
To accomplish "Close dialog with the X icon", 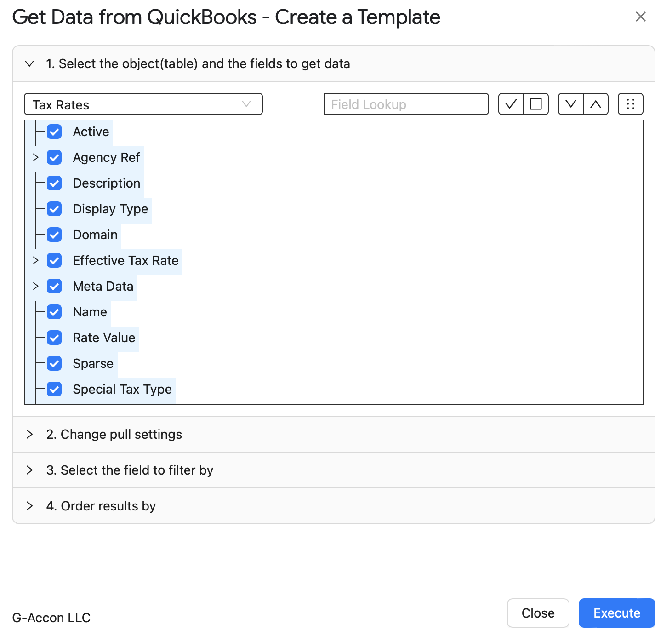I will point(640,17).
